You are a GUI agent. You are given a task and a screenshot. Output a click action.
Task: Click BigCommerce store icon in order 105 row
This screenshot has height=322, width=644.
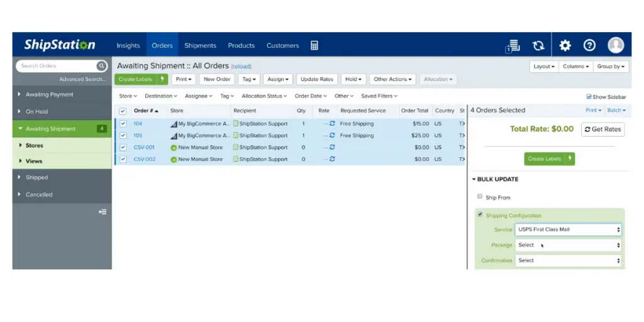174,136
